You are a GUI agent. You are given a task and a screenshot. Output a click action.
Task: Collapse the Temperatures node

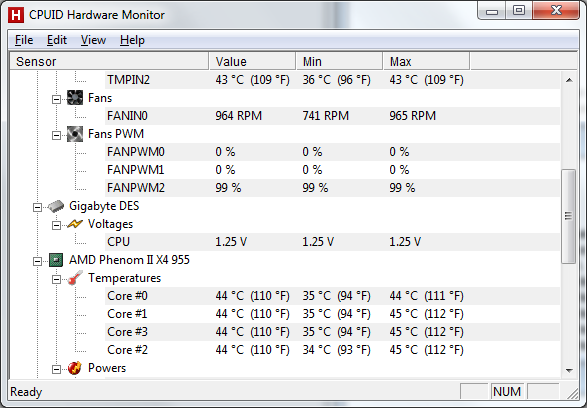tap(56, 279)
